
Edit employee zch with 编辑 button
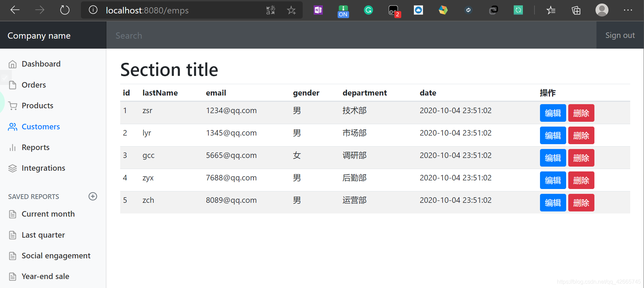pos(553,202)
